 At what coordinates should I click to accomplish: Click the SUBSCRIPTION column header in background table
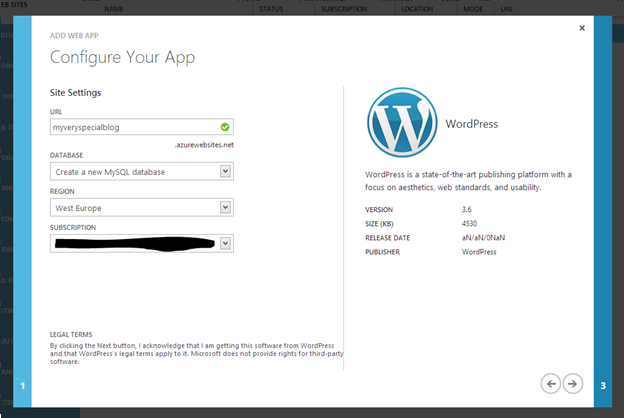[x=344, y=9]
